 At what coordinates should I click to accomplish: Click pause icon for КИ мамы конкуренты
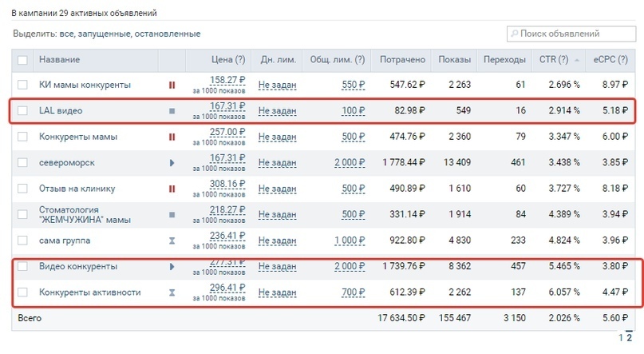(172, 85)
